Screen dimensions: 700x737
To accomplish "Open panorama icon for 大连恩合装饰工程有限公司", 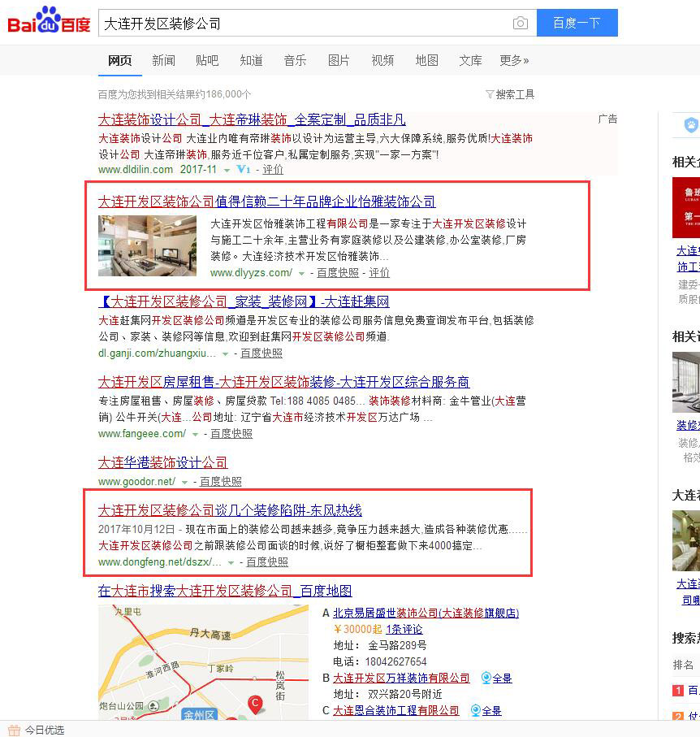I will point(475,710).
